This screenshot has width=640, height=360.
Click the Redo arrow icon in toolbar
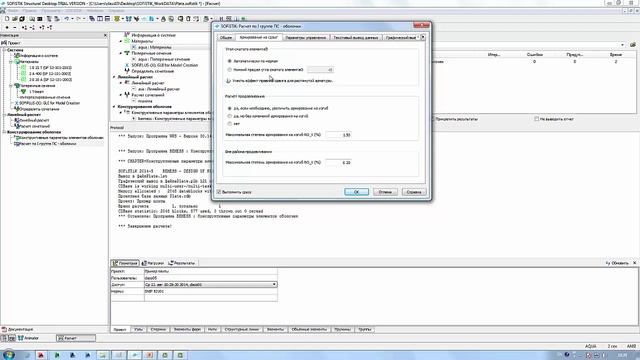(78, 19)
